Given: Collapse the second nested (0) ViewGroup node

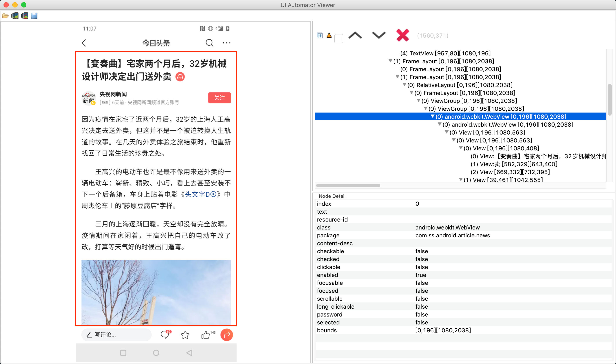Looking at the screenshot, I should click(426, 108).
